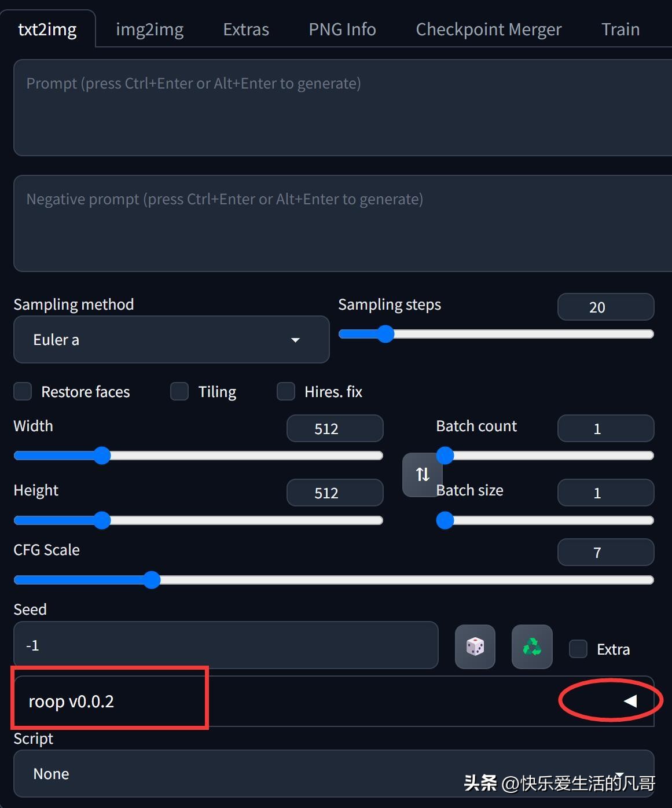Click the Sampling steps slider handle
This screenshot has width=672, height=808.
click(385, 334)
